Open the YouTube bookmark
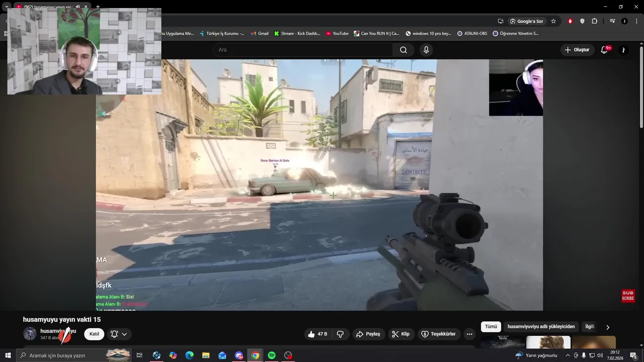Image resolution: width=644 pixels, height=362 pixels. [337, 34]
